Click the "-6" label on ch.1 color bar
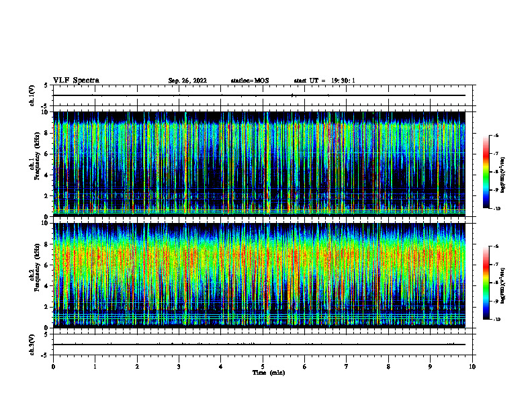This screenshot has width=532, height=411. 496,136
